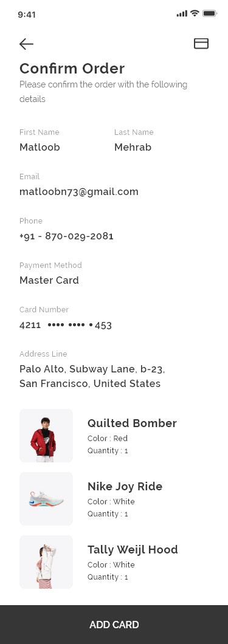The image size is (228, 644).
Task: Check the battery icon in status bar
Action: [210, 13]
